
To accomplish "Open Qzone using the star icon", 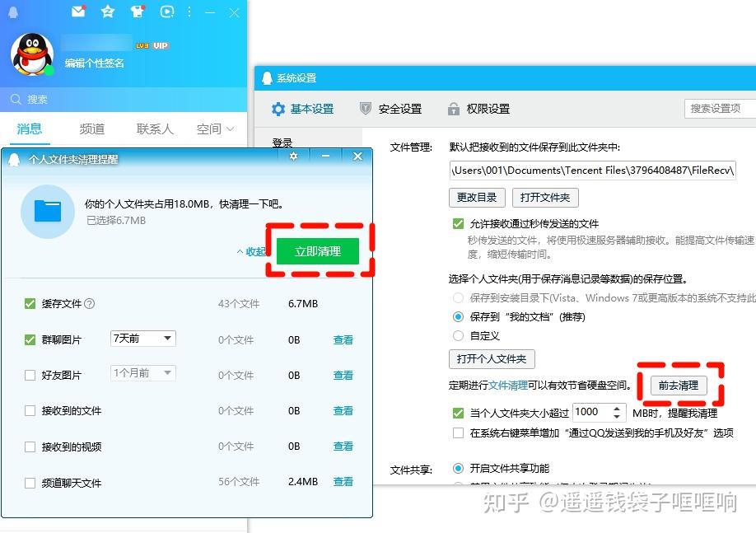I will [x=107, y=12].
